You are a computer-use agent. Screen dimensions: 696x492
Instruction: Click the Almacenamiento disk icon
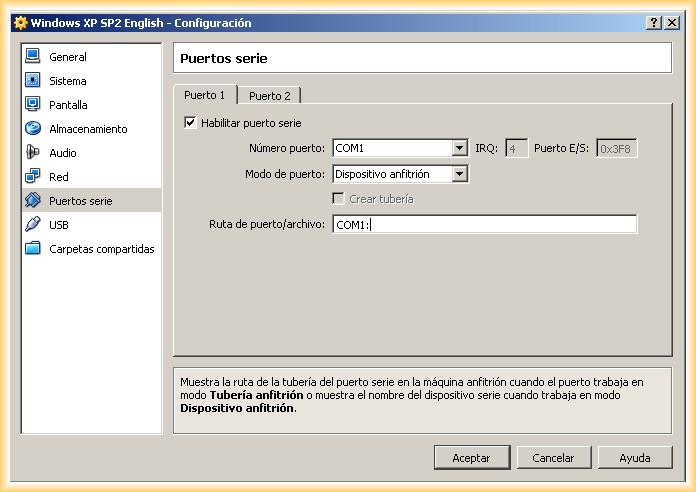pyautogui.click(x=33, y=129)
